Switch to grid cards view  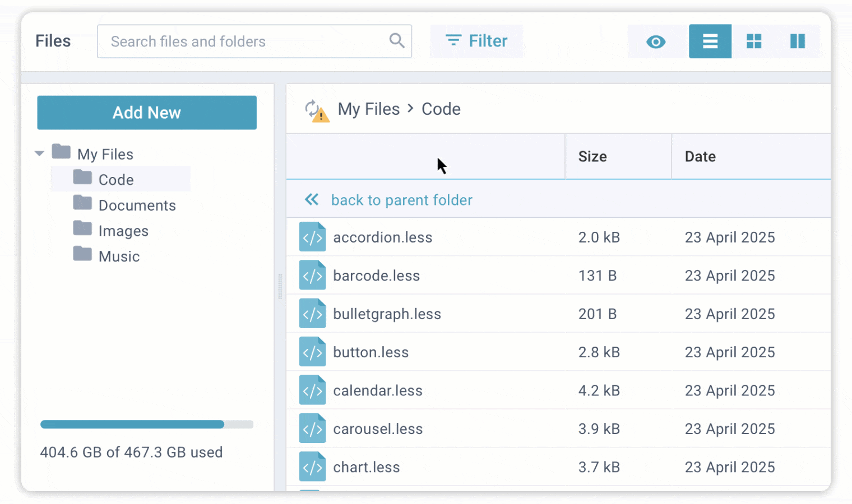tap(754, 41)
